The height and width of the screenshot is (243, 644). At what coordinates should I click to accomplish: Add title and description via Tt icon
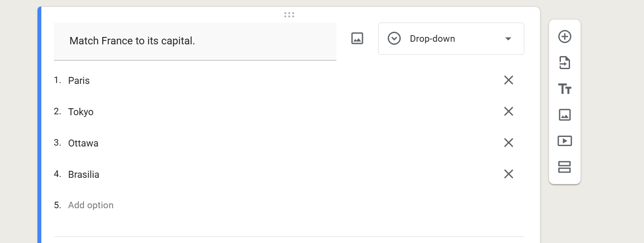click(x=564, y=89)
